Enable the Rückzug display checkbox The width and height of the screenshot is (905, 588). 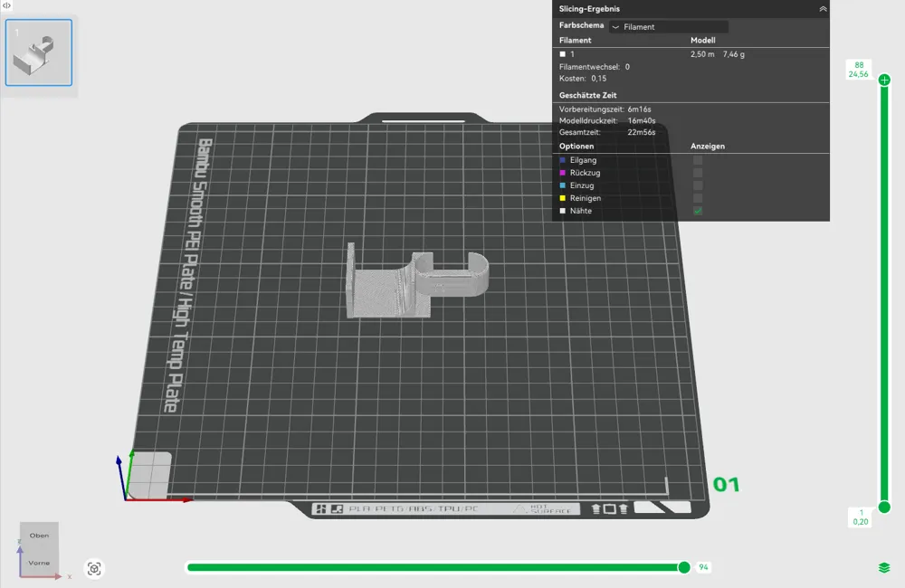tap(698, 173)
